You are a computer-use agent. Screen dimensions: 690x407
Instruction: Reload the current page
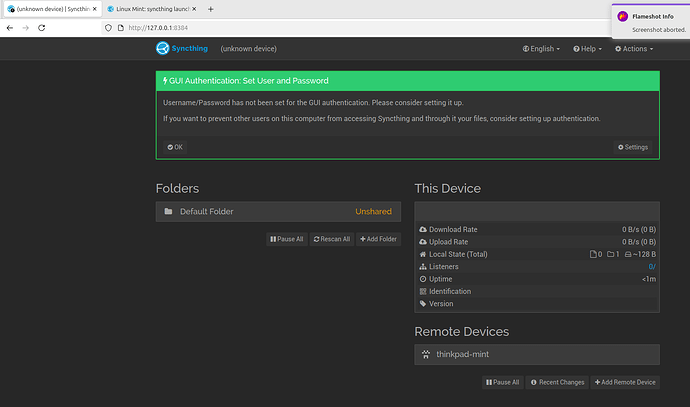(x=41, y=28)
